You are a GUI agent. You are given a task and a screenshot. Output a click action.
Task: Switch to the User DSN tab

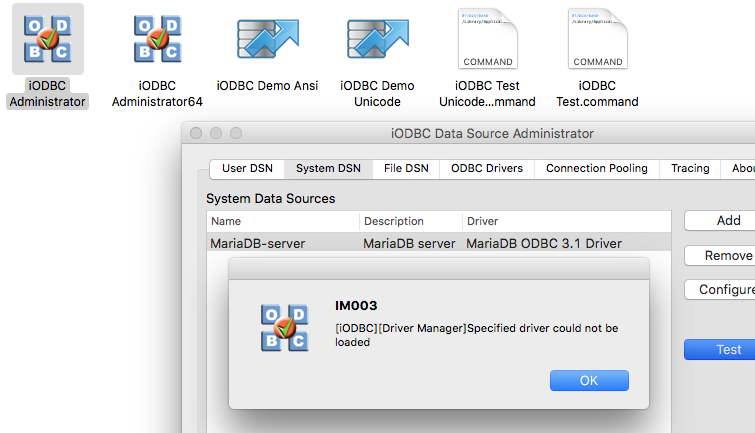247,169
